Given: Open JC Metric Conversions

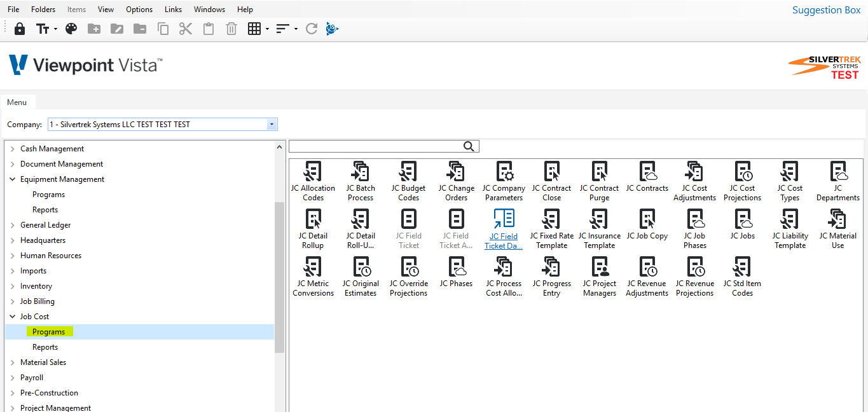Looking at the screenshot, I should (313, 277).
